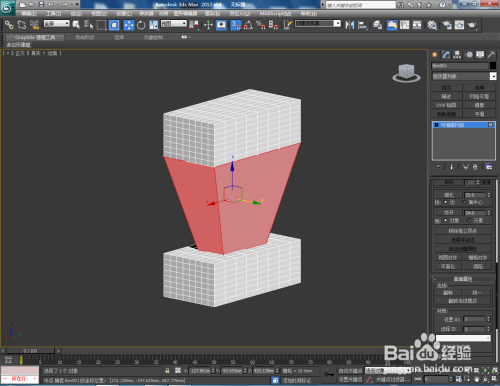
Task: Select the To Elements radio button under Explode
Action: coord(469,220)
